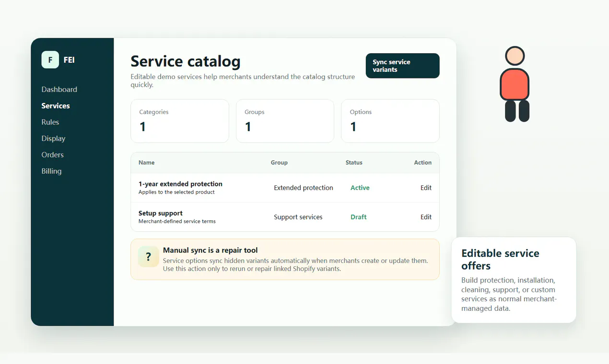Click 'Manual sync is a repair tool' heading
The height and width of the screenshot is (364, 609).
click(211, 250)
